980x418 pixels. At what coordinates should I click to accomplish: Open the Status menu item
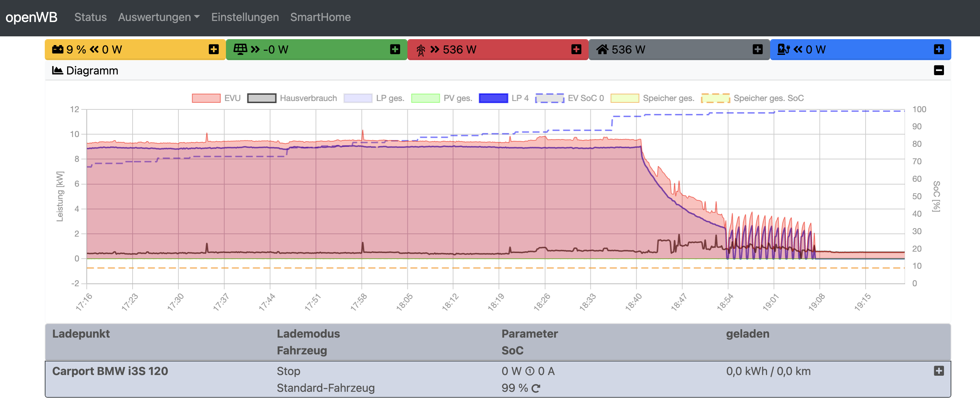pyautogui.click(x=90, y=17)
